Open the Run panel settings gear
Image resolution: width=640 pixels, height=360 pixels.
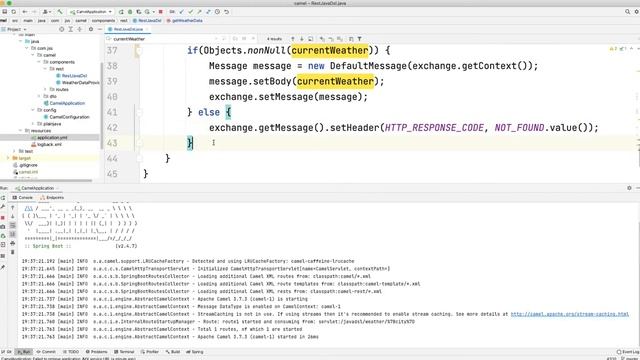click(629, 188)
